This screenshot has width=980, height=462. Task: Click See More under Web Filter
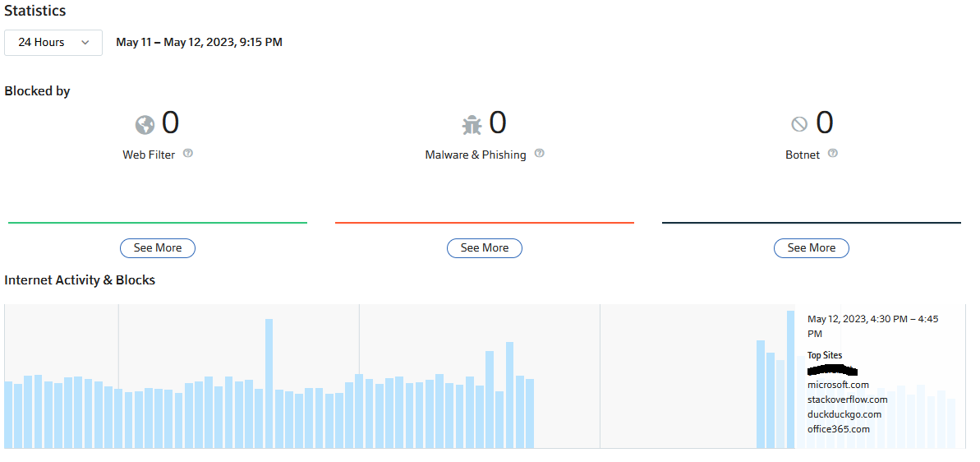point(158,247)
